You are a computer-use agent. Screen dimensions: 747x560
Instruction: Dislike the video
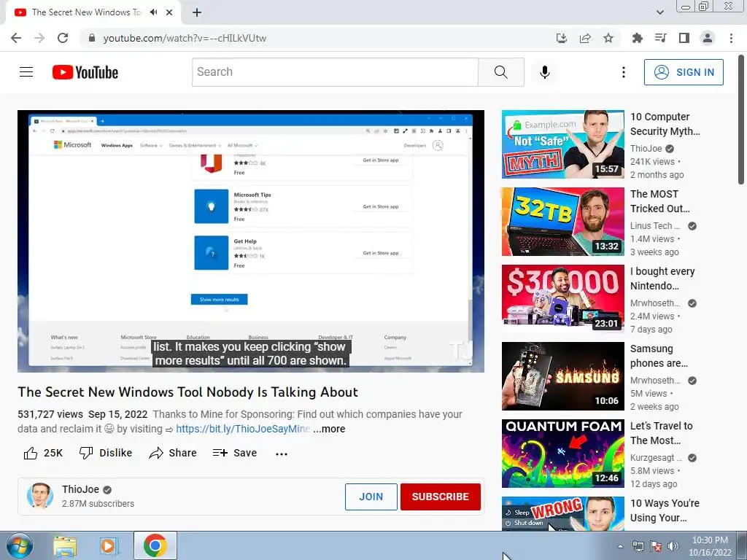coord(106,453)
